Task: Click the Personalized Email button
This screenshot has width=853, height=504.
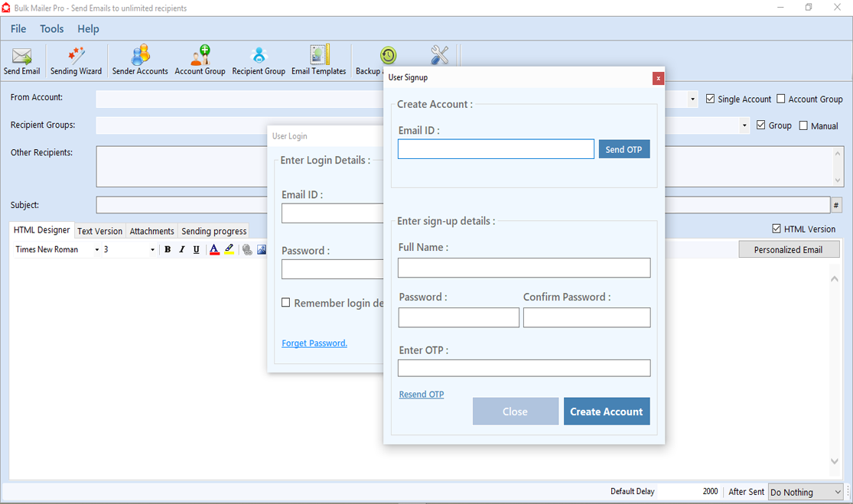Action: tap(788, 249)
